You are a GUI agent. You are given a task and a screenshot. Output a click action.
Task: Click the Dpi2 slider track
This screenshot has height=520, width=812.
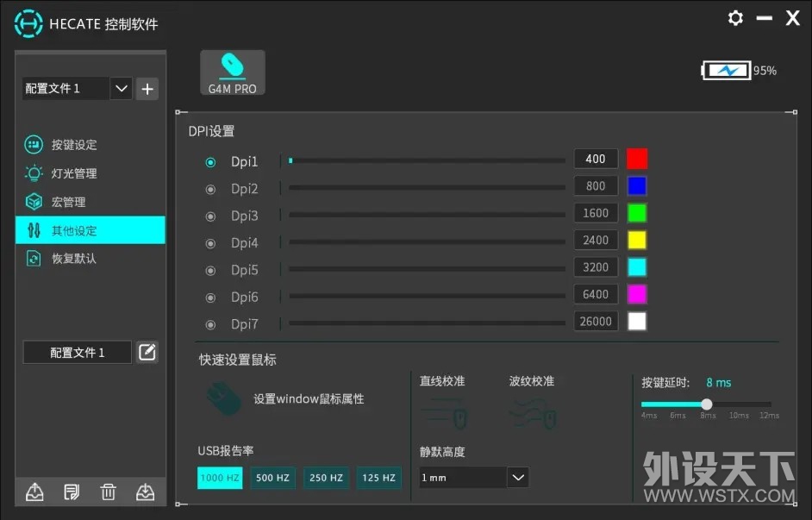click(x=428, y=187)
